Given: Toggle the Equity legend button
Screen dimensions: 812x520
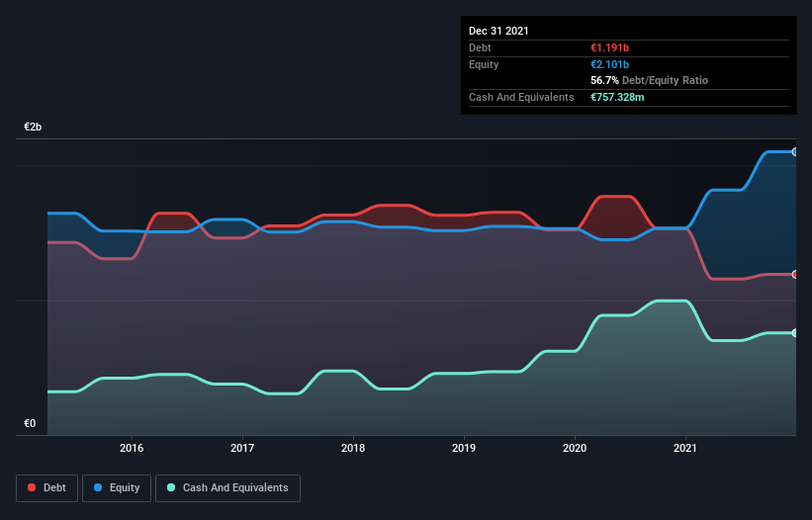Looking at the screenshot, I should click(117, 488).
